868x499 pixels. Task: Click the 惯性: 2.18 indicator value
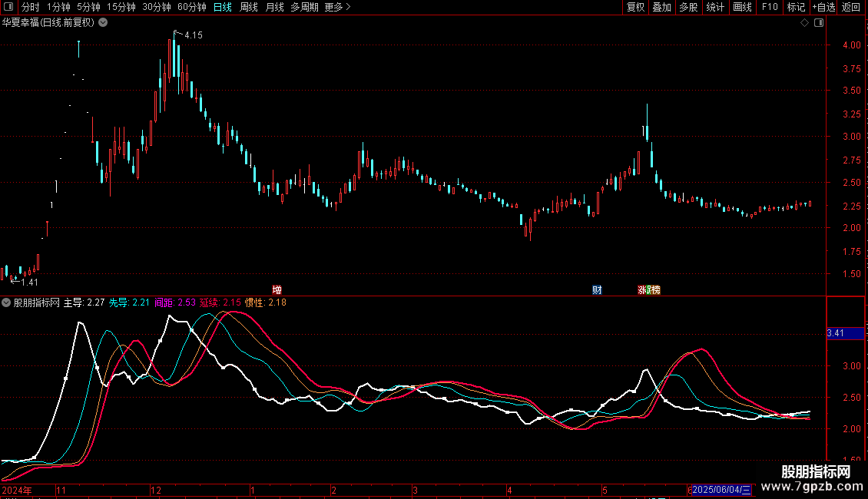pos(266,302)
